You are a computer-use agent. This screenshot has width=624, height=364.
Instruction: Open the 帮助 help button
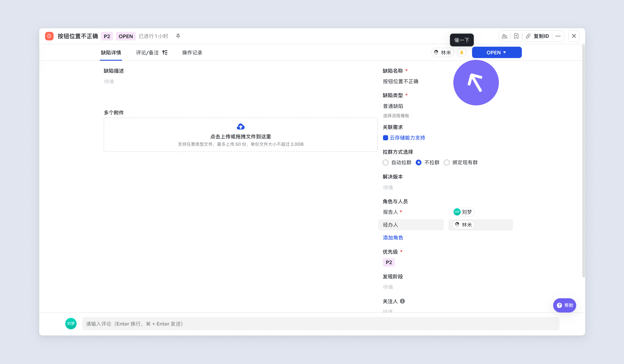pos(564,305)
